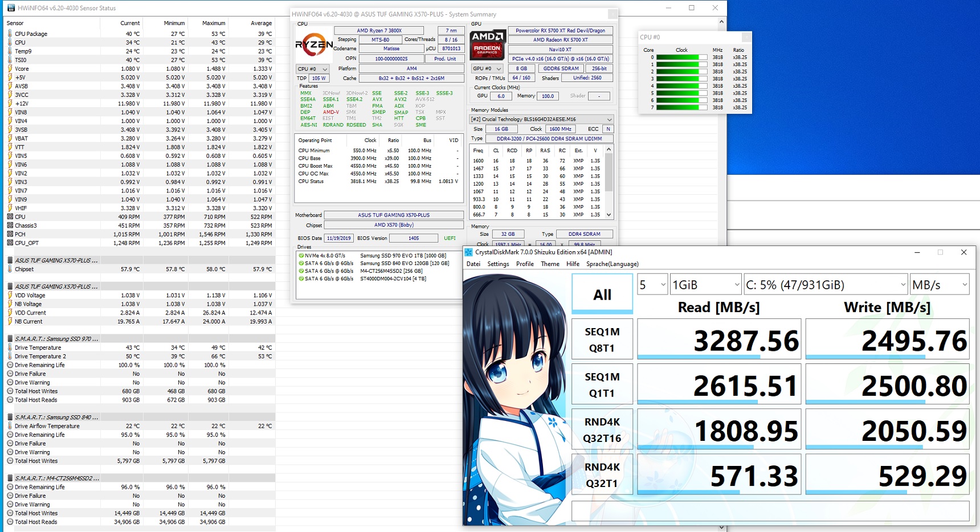Click the CrystalDiskMark comment field at bottom

770,511
